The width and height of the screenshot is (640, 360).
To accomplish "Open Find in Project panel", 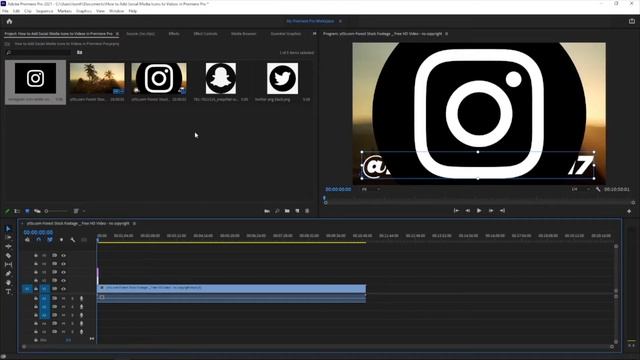I will pos(277,211).
